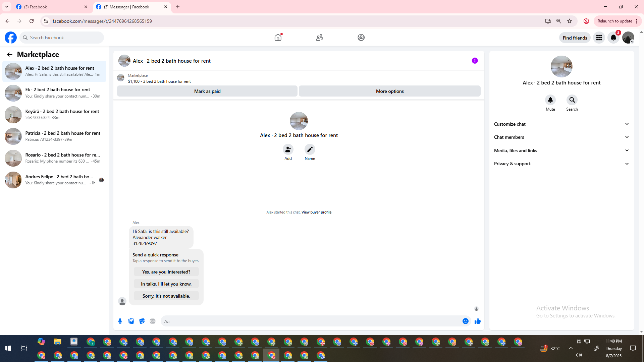Open the emoji picker in message box
The image size is (644, 362).
pos(465,321)
